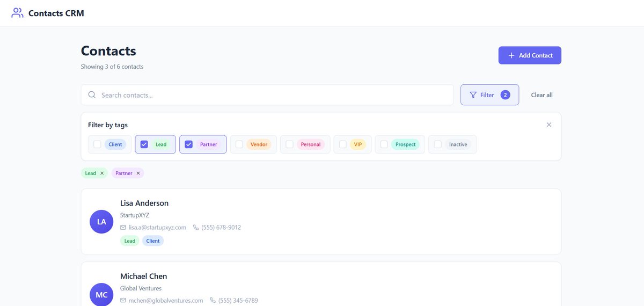This screenshot has width=644, height=306.
Task: Uncheck the Lead tag checkbox
Action: (x=144, y=144)
